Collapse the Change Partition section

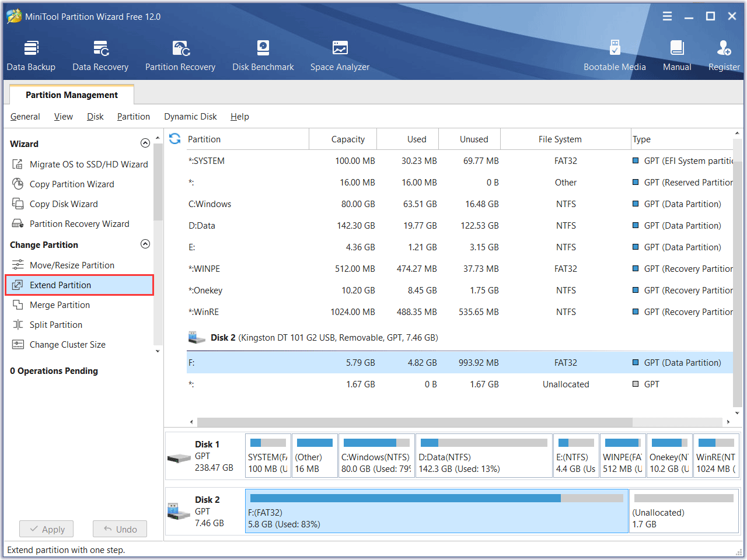[x=145, y=244]
